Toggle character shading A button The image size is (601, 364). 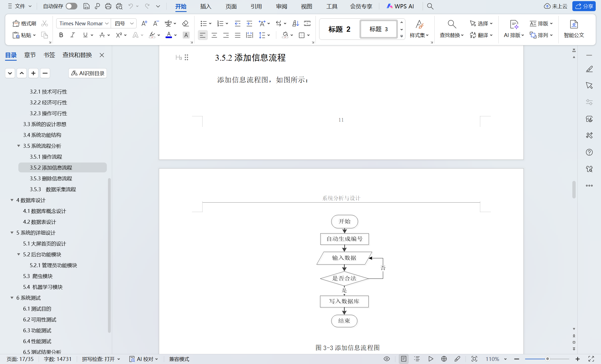coord(186,35)
